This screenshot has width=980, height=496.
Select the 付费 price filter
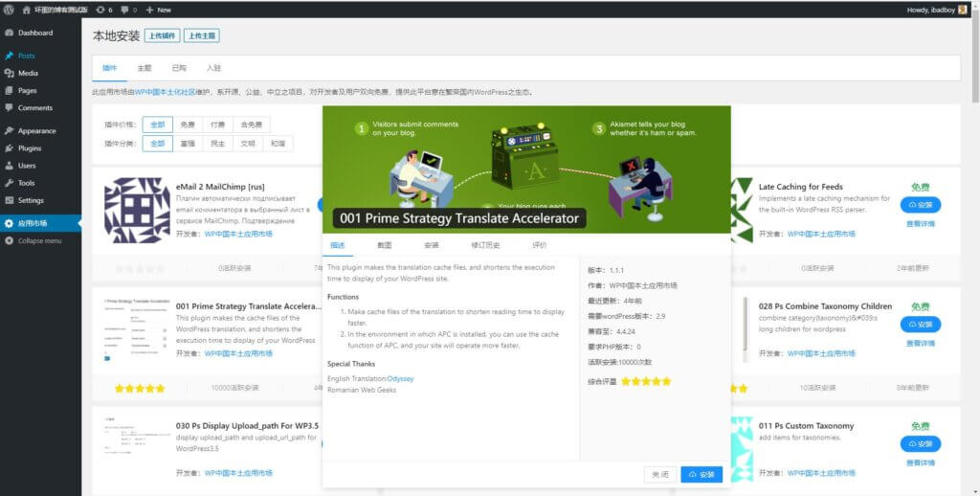[x=217, y=124]
